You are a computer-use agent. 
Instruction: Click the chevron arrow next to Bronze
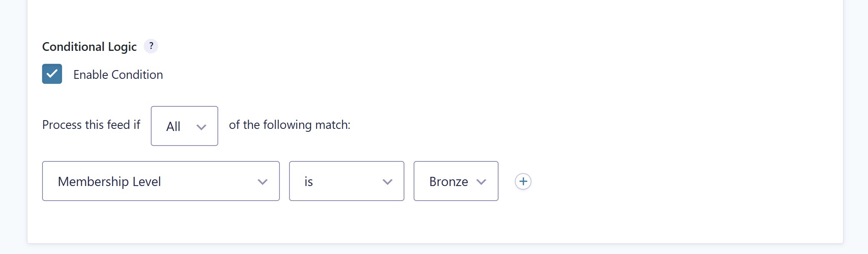pos(481,182)
